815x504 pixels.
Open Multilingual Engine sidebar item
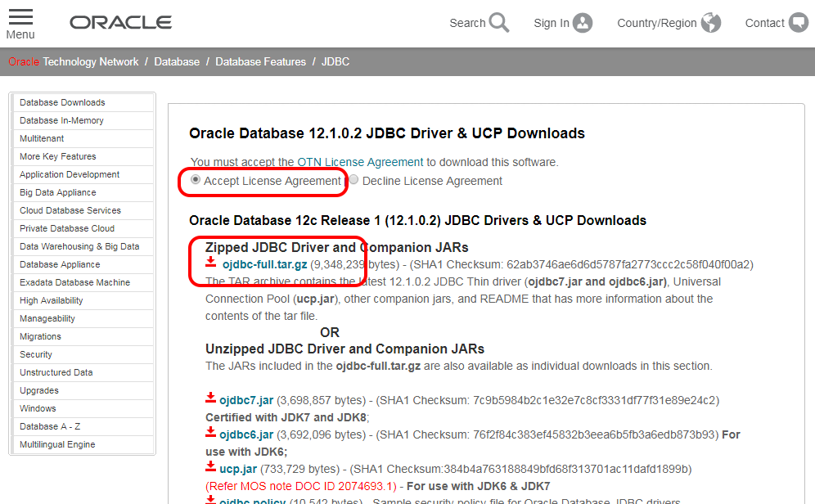83,445
